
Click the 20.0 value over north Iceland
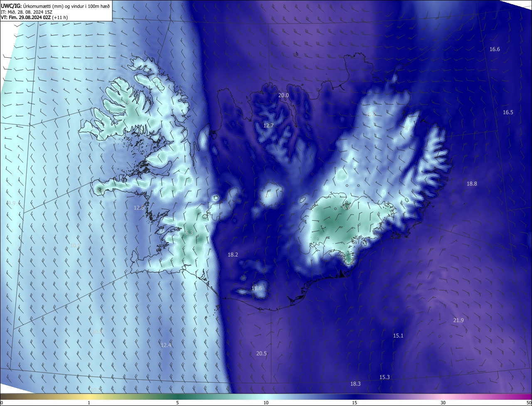(283, 95)
